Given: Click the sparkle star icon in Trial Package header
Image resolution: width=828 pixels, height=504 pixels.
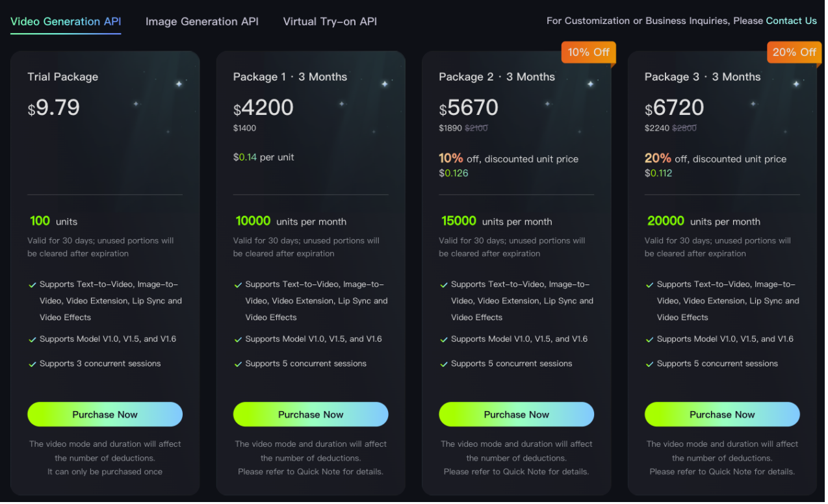Looking at the screenshot, I should pyautogui.click(x=179, y=84).
